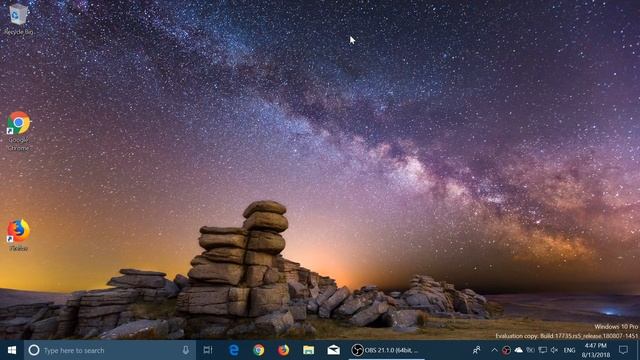This screenshot has height=360, width=640.
Task: Click the OBS tray icon
Action: [506, 350]
